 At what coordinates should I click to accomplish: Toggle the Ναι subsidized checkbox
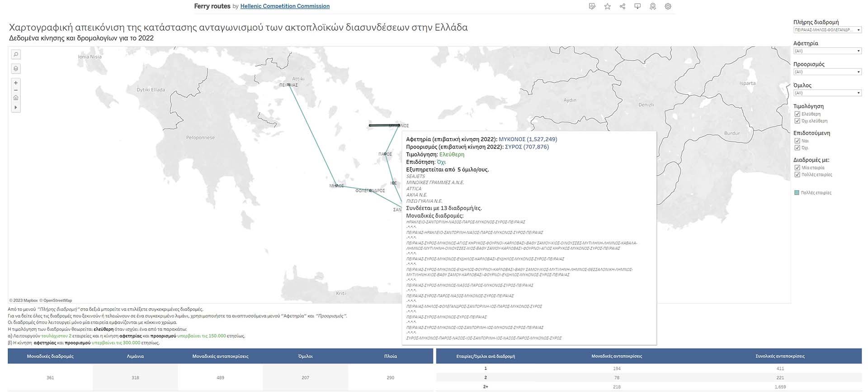click(x=797, y=141)
